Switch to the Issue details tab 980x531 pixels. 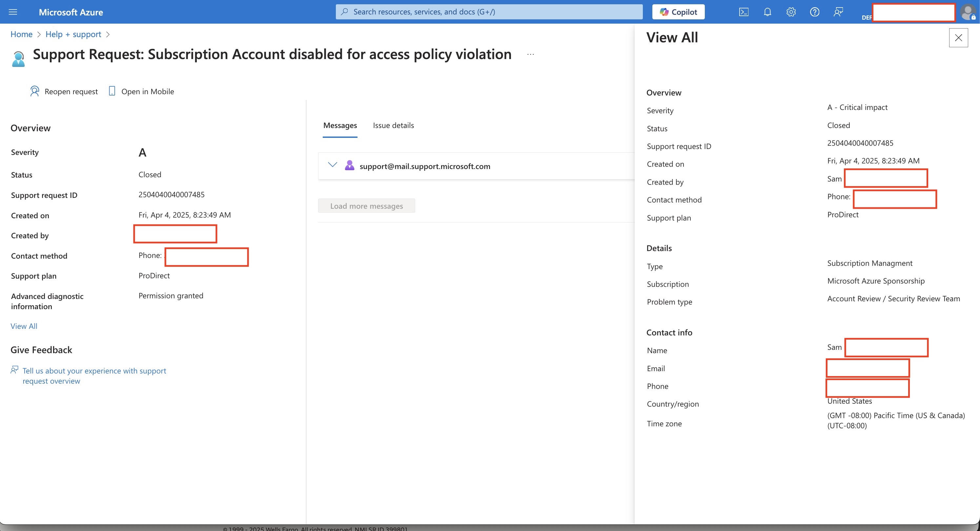[x=393, y=125]
